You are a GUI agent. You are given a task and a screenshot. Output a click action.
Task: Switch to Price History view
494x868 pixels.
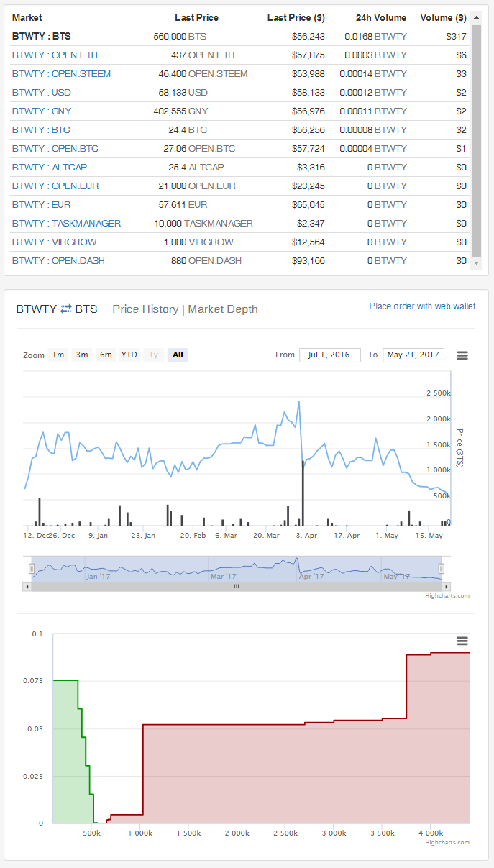pyautogui.click(x=145, y=309)
